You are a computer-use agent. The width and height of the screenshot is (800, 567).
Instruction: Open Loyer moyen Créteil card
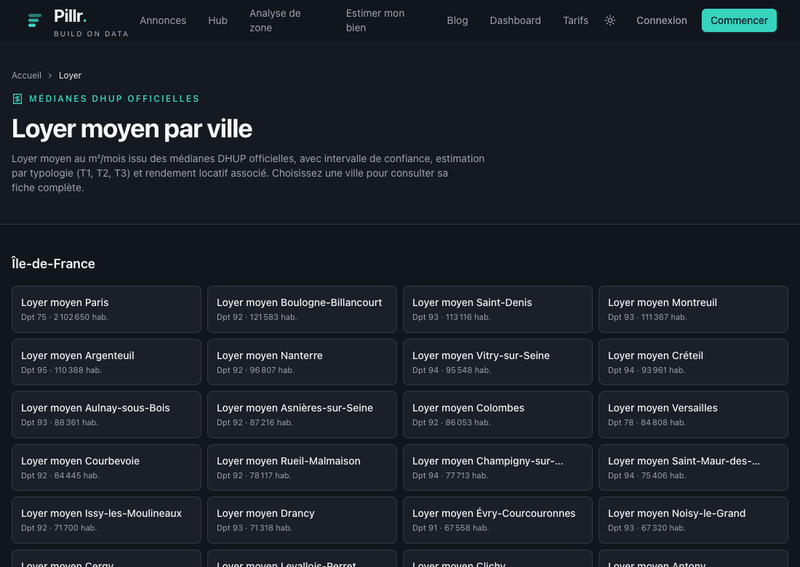[x=693, y=362]
